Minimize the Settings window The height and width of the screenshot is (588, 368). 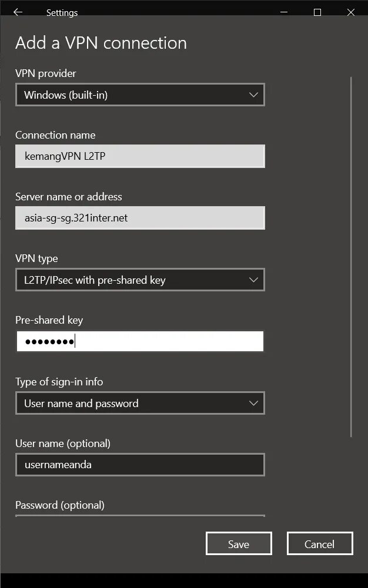(284, 12)
